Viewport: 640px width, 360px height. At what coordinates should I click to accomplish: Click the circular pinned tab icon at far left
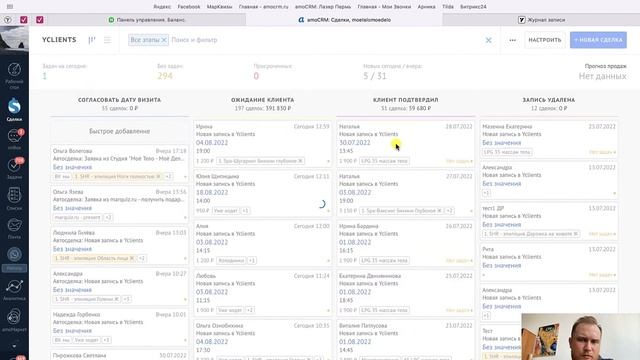pos(8,20)
